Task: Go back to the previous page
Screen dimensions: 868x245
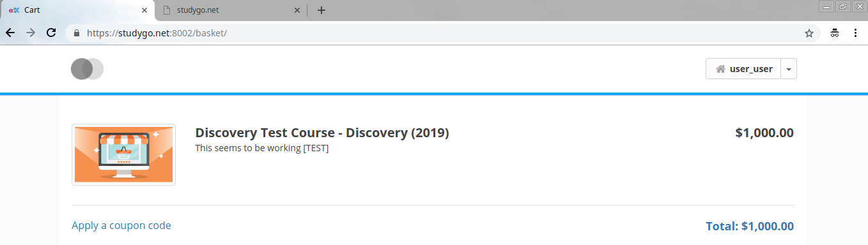Action: pyautogui.click(x=10, y=33)
